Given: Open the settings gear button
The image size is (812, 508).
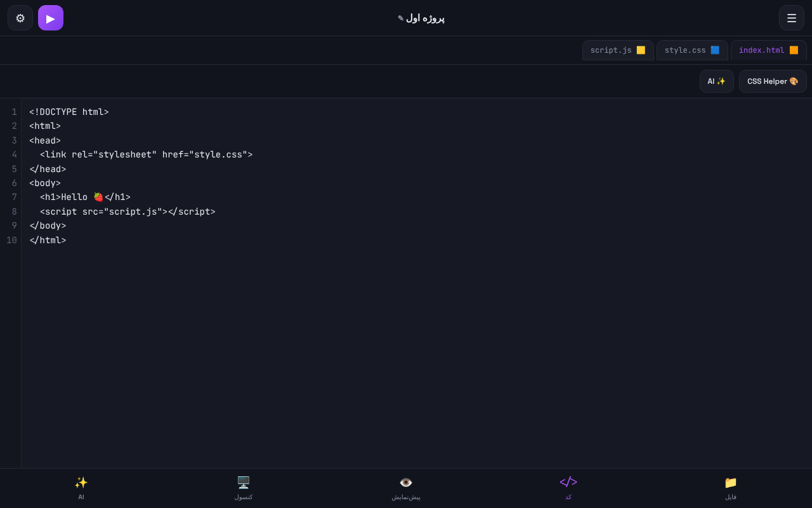Looking at the screenshot, I should click(20, 18).
